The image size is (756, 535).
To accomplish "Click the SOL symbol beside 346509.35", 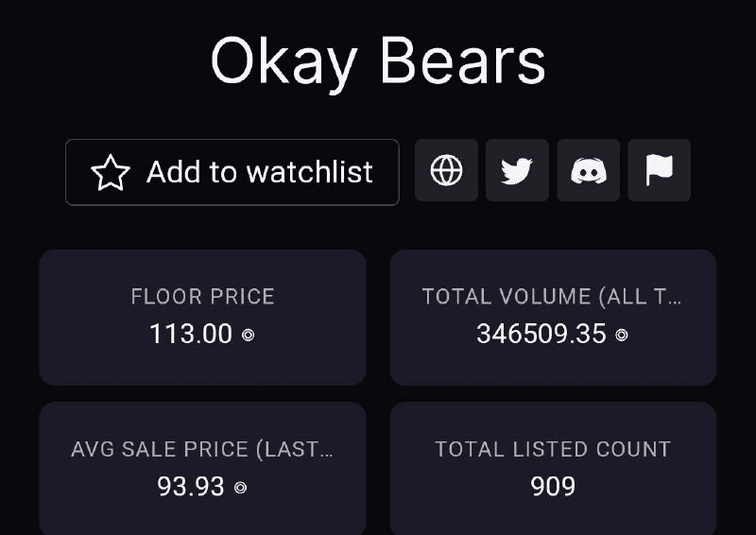I will 622,335.
